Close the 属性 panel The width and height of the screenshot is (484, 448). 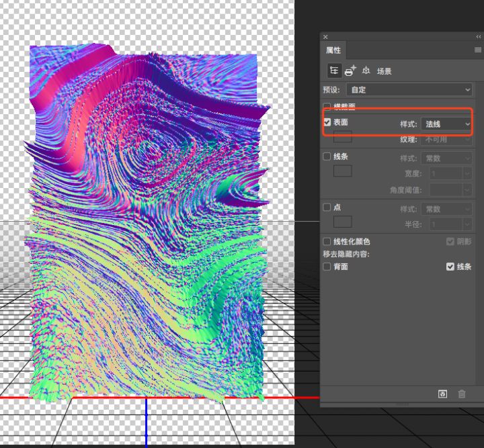326,37
